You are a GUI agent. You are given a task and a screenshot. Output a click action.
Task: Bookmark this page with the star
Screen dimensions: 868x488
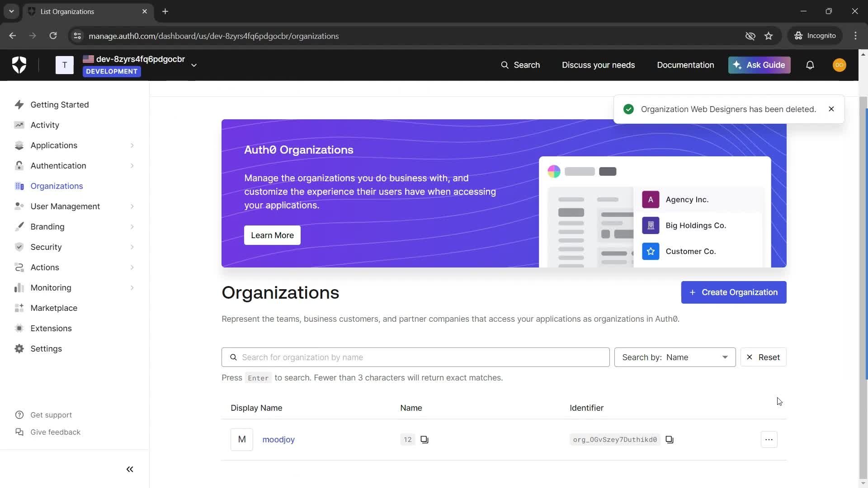(769, 36)
